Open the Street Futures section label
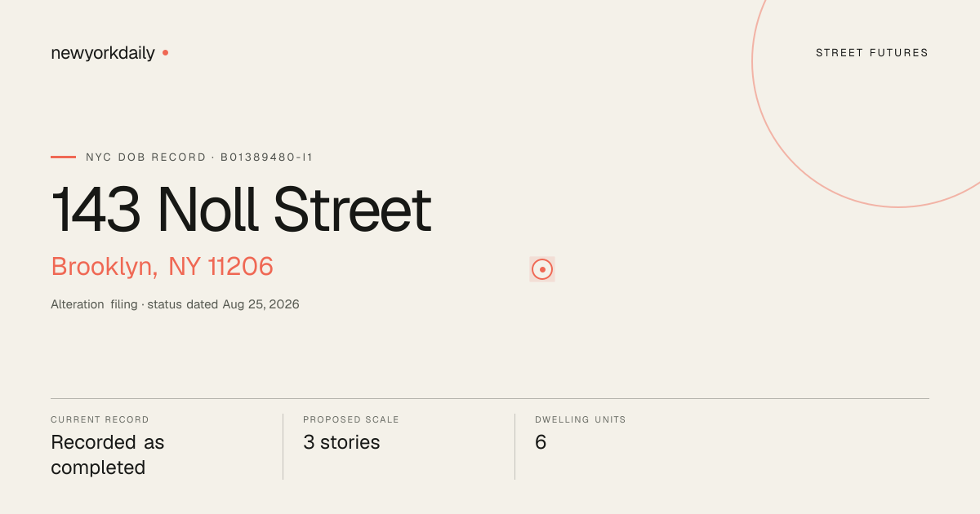This screenshot has height=514, width=980. [x=872, y=53]
